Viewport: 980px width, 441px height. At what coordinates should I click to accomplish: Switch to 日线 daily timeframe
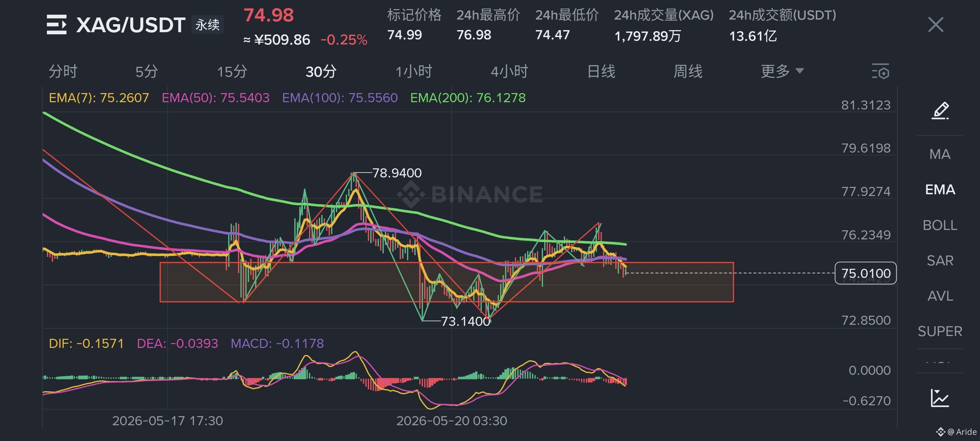pos(601,71)
